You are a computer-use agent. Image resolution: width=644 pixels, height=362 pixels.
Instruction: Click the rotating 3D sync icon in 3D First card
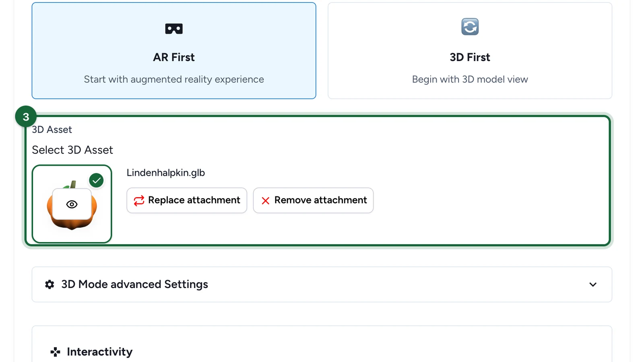tap(470, 27)
